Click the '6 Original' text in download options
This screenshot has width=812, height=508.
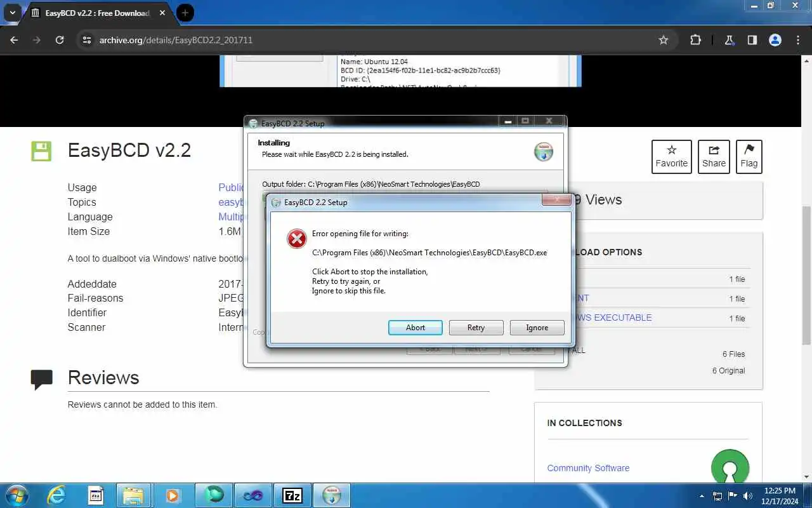coord(728,371)
